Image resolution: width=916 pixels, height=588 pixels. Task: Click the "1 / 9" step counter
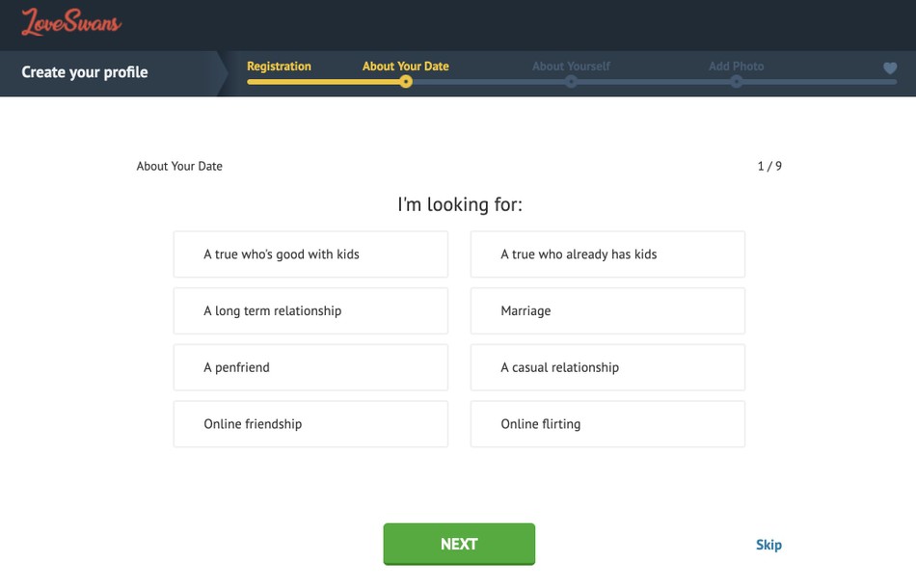[x=769, y=166]
